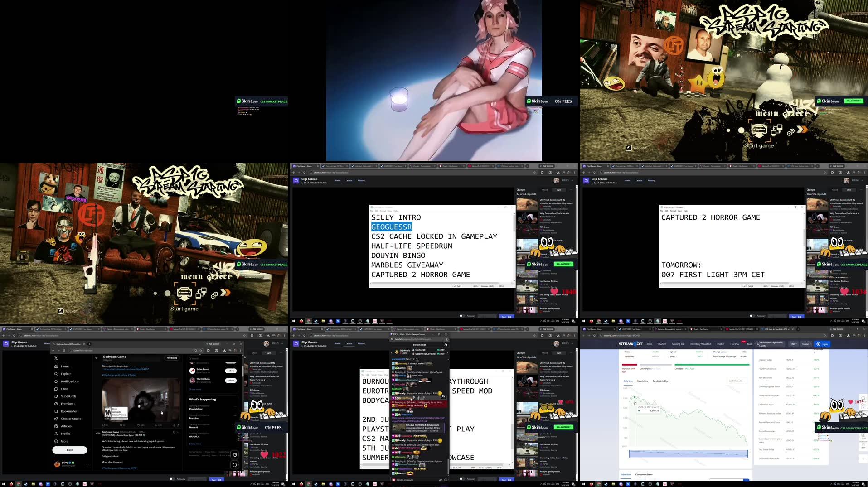Image resolution: width=868 pixels, height=487 pixels.
Task: Open Creator Studio in the X sidebar
Action: 68,419
